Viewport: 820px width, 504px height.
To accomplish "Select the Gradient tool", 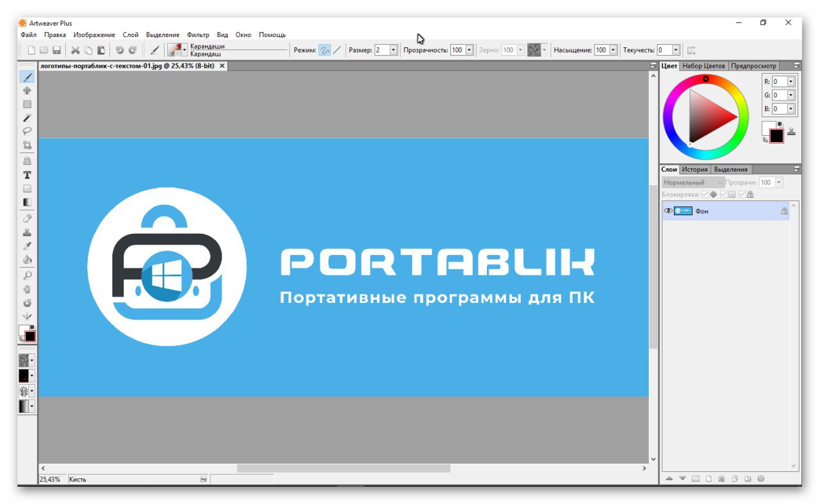I will click(27, 202).
